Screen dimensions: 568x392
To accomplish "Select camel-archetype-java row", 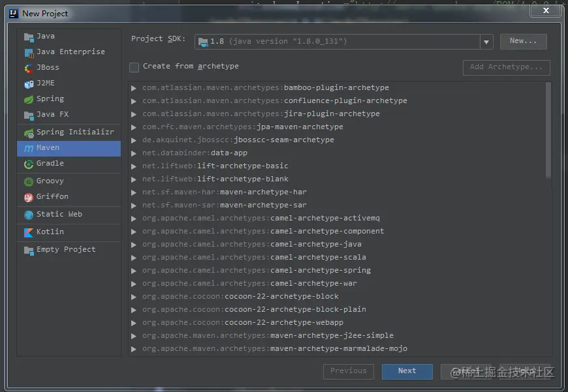I will (337, 245).
